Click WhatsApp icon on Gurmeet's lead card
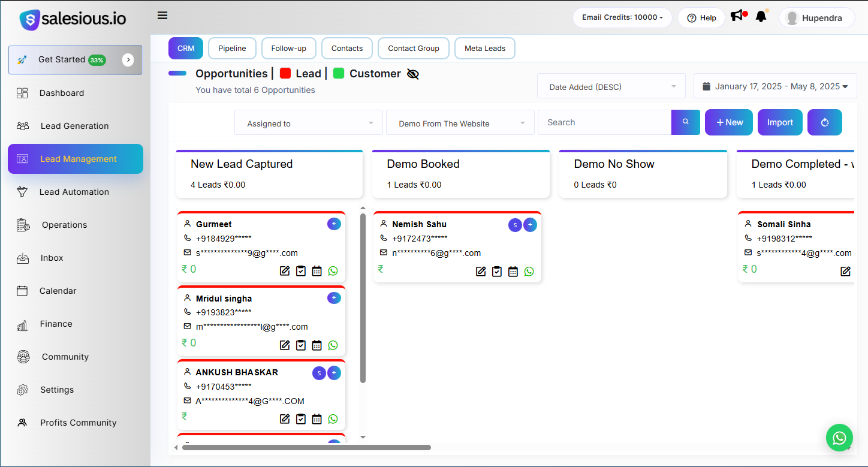The width and height of the screenshot is (868, 467). click(333, 271)
